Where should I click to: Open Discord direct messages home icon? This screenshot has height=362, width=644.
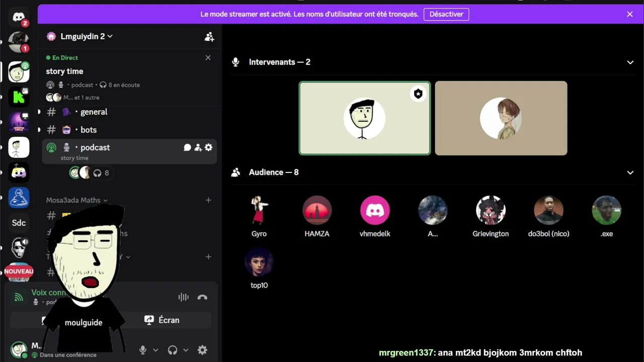pos(19,18)
